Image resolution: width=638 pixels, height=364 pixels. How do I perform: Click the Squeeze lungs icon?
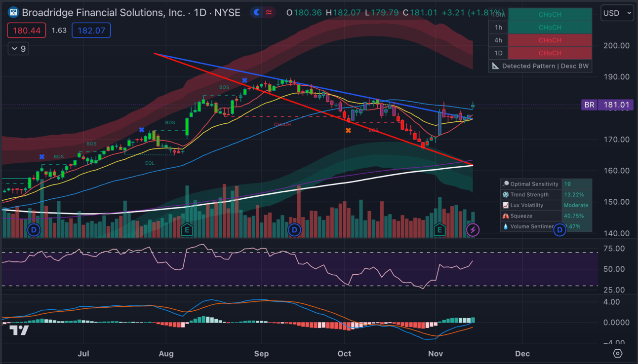tap(506, 216)
